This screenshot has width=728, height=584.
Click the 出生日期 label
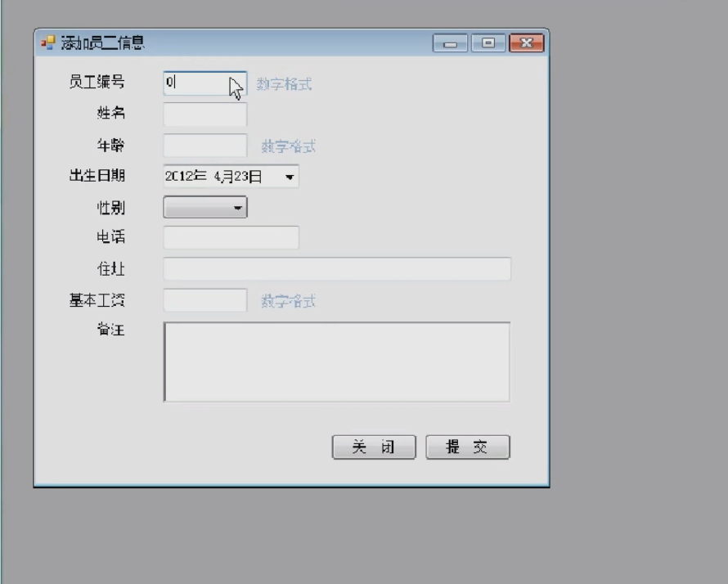click(97, 176)
